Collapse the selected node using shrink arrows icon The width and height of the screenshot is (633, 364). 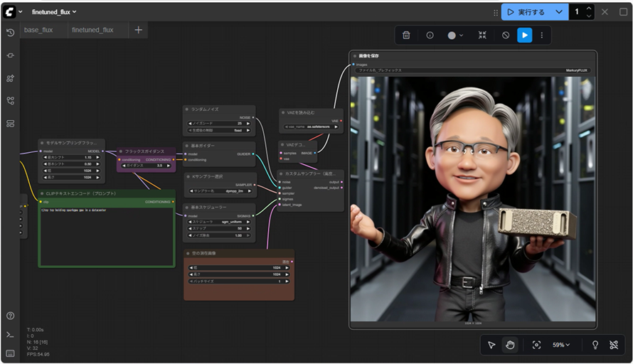[482, 35]
